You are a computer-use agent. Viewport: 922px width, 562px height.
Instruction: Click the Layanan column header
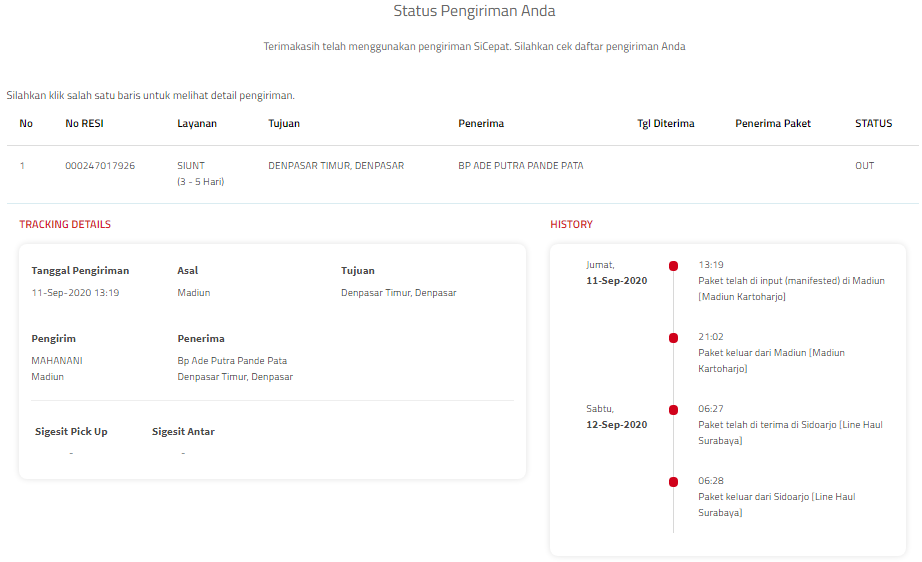pyautogui.click(x=197, y=123)
